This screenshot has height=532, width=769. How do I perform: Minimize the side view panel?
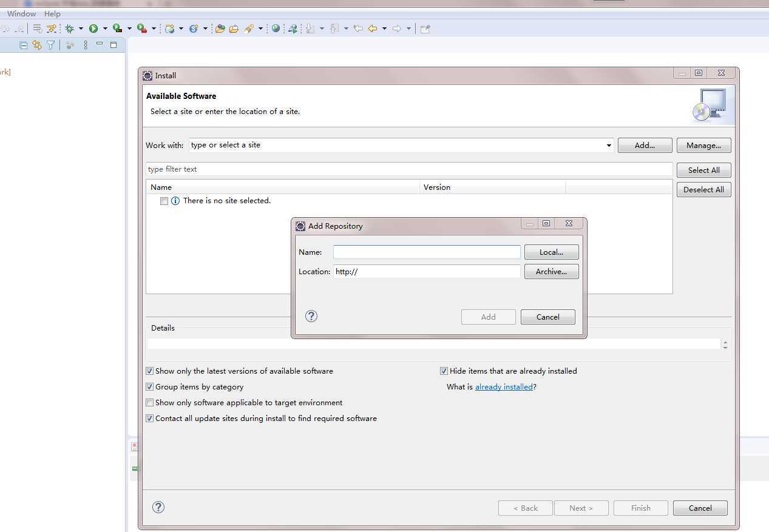coord(100,44)
